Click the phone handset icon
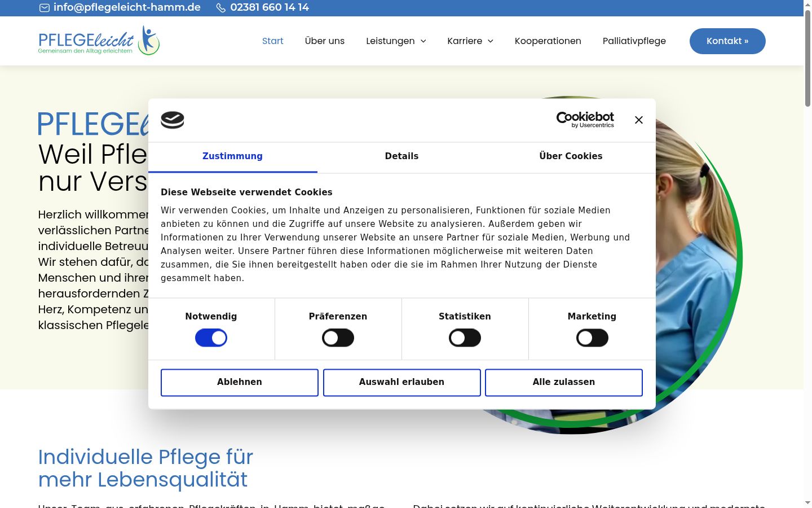 point(221,8)
